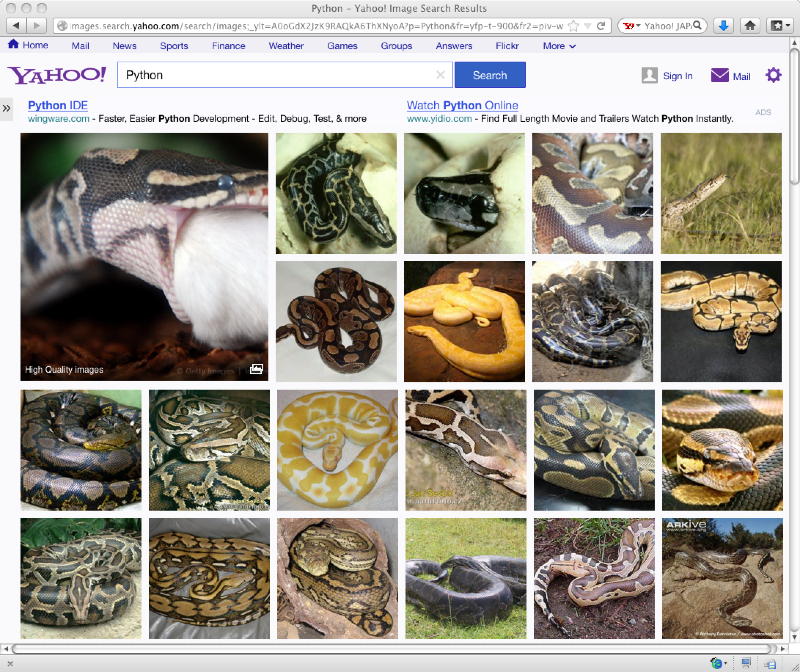Open the white-yellow coiled albino python thumbnail

[337, 450]
